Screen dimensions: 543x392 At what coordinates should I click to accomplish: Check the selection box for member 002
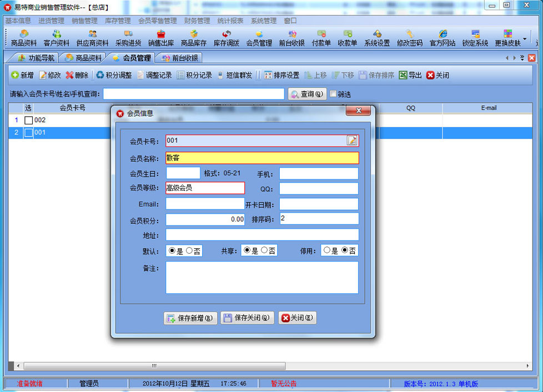click(x=28, y=120)
